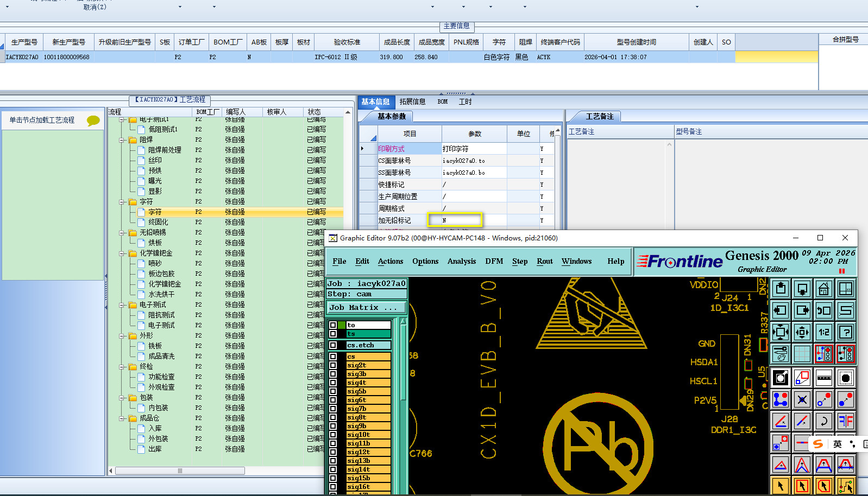Collapse the 终检 folder node
The image size is (868, 496).
pyautogui.click(x=122, y=366)
